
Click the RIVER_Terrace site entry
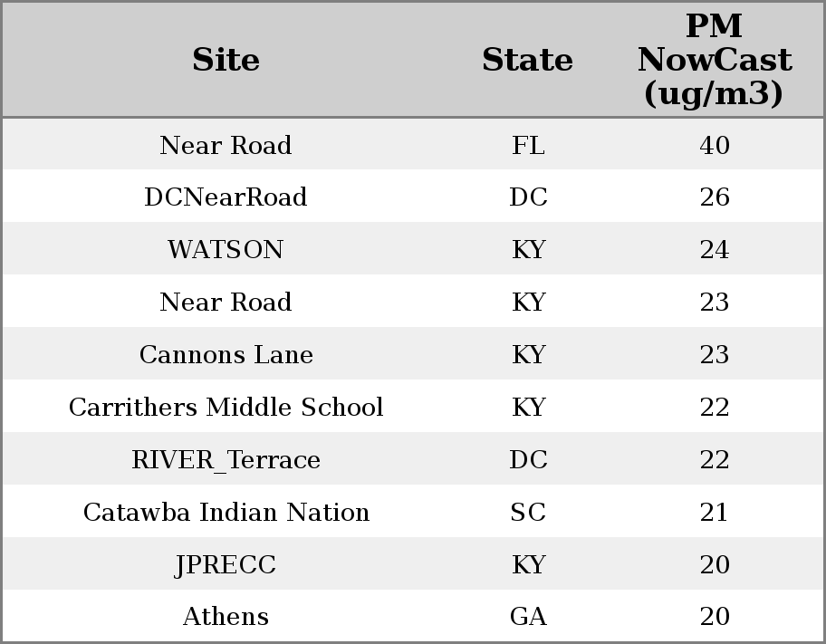click(226, 459)
